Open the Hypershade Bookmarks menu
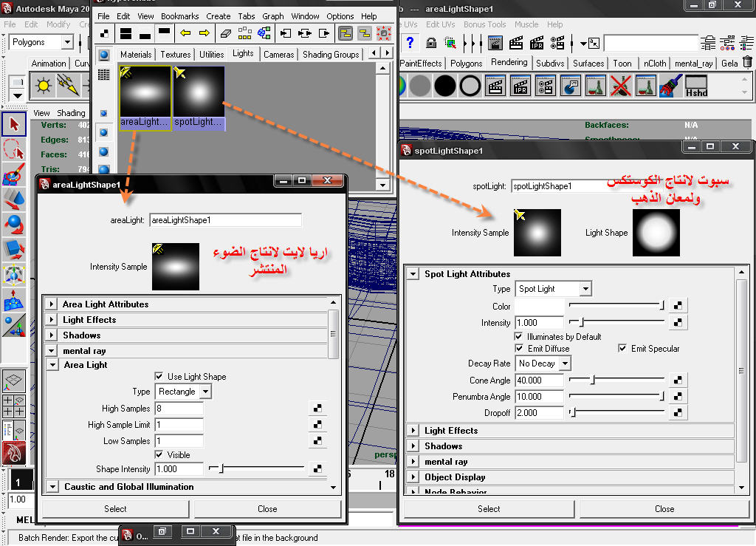 [180, 16]
